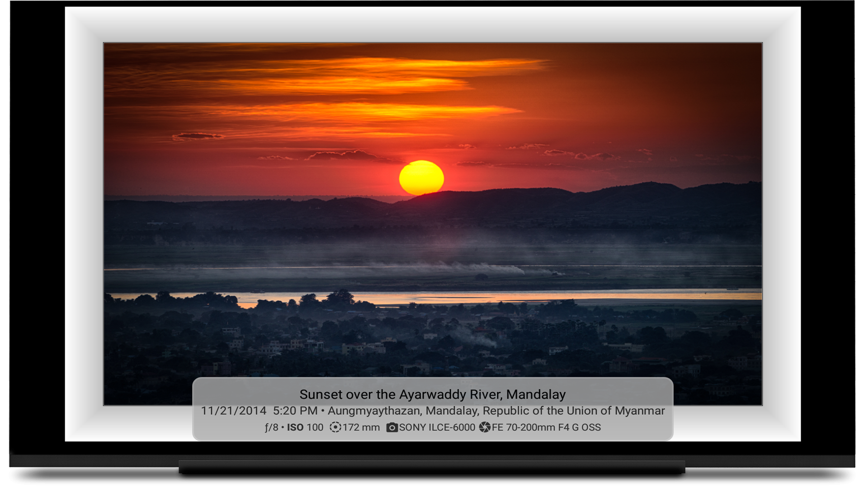Click the white mat border left of photo

84,226
